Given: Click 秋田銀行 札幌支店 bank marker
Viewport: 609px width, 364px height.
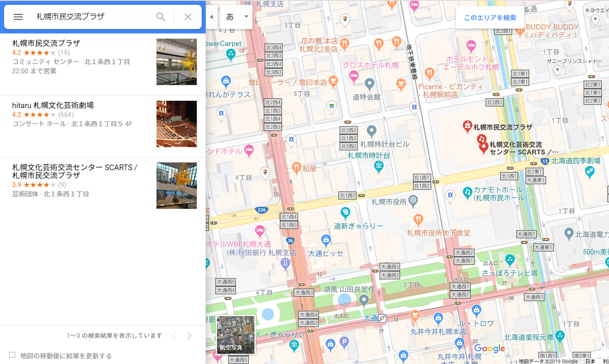Looking at the screenshot, I should coord(285,263).
